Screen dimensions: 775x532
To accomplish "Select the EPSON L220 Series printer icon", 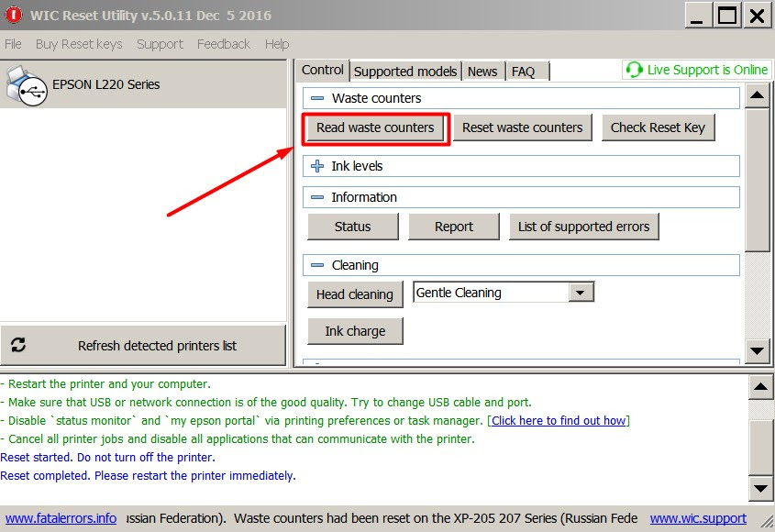I will tap(27, 85).
